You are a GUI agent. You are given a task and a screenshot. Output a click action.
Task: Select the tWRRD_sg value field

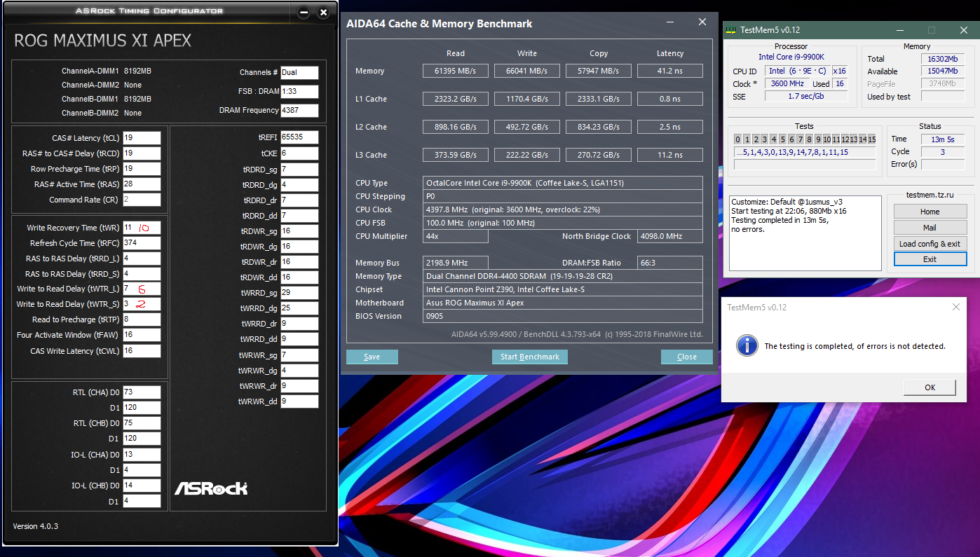tap(299, 293)
